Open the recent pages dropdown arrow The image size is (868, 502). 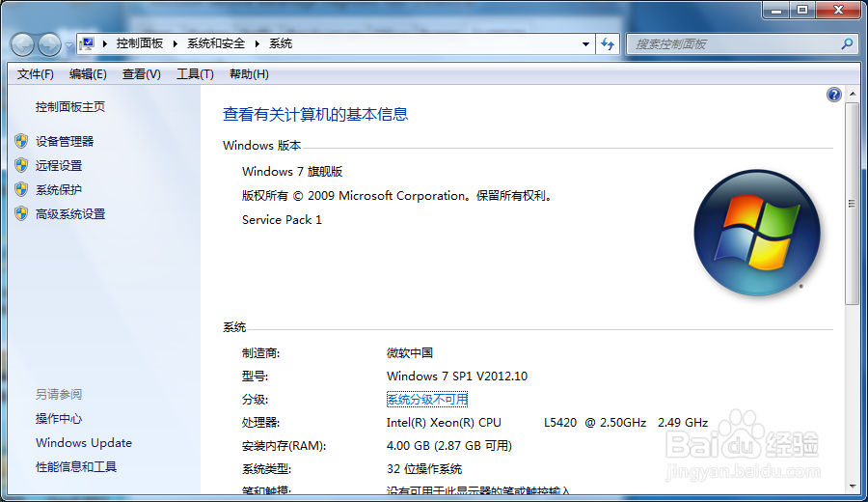coord(68,45)
